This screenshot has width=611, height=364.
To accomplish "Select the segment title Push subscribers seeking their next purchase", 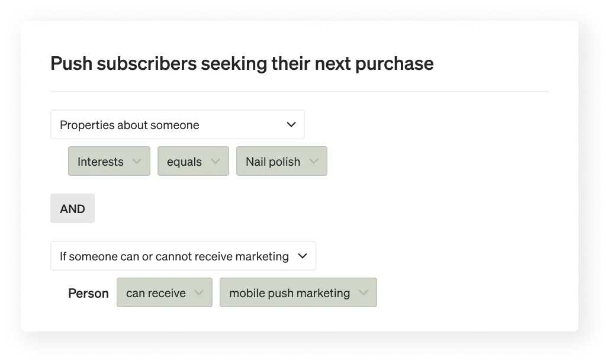I will click(242, 63).
